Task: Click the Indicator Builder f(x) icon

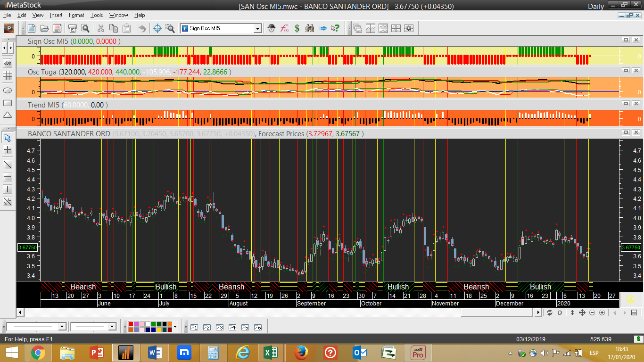Action: coord(284,28)
